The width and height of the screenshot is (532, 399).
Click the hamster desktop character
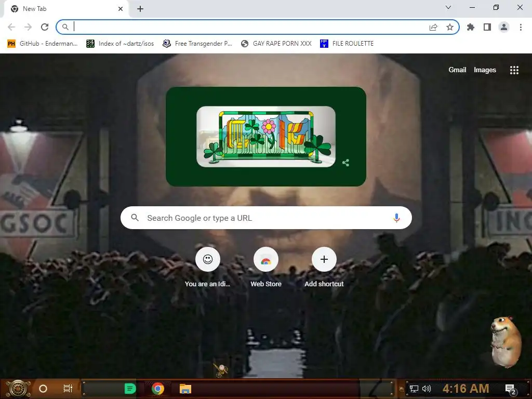[506, 342]
